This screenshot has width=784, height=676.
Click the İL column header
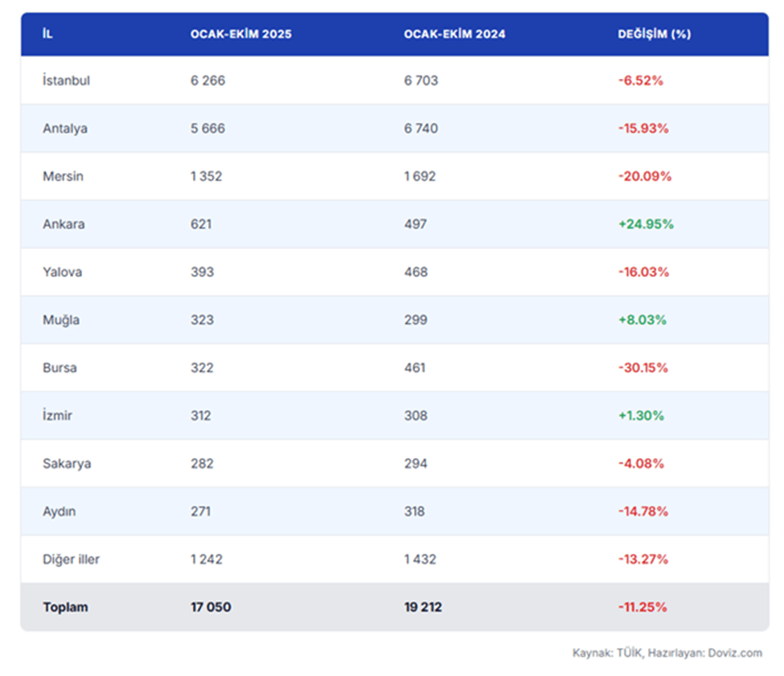pyautogui.click(x=47, y=34)
